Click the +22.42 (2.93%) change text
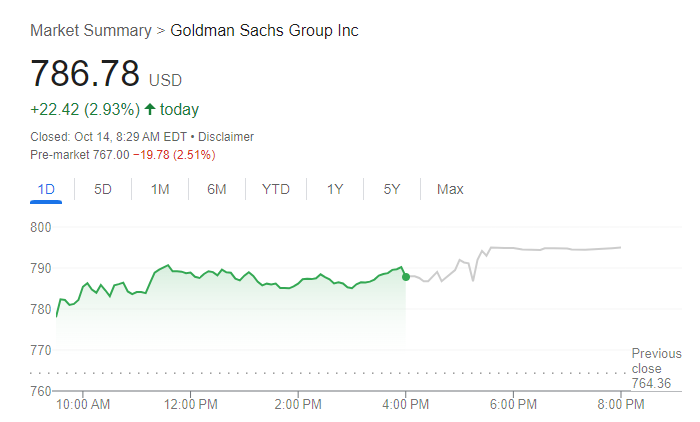700x422 pixels. (85, 109)
